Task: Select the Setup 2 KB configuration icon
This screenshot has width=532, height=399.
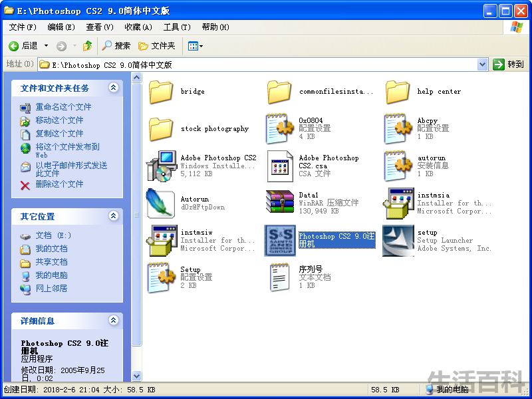Action: 162,277
